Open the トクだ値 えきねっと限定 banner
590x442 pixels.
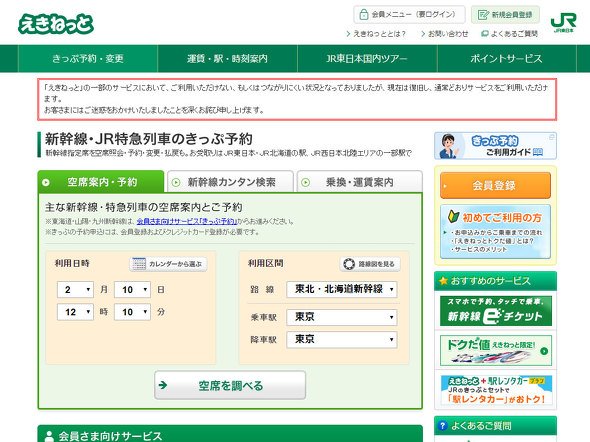pos(496,350)
